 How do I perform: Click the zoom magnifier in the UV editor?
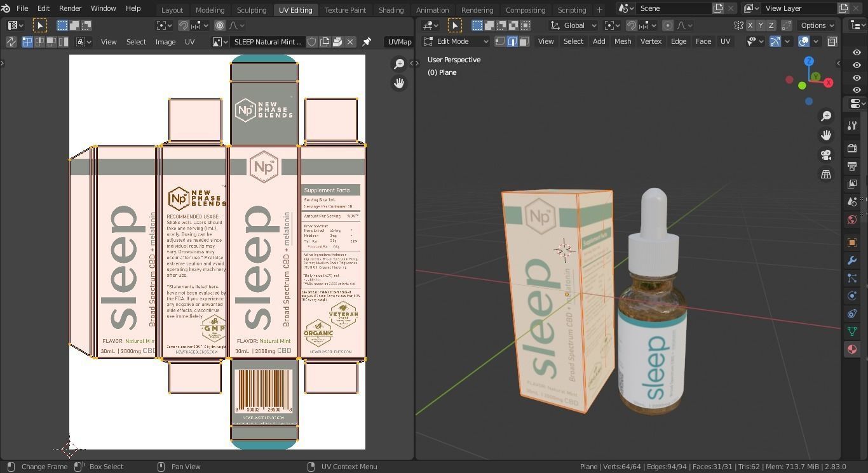tap(399, 63)
